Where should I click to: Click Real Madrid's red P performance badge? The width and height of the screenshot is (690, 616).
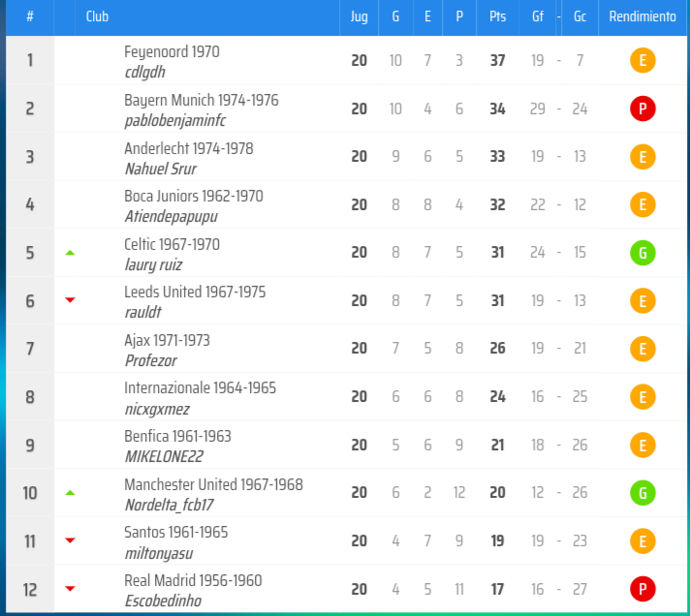pos(643,589)
